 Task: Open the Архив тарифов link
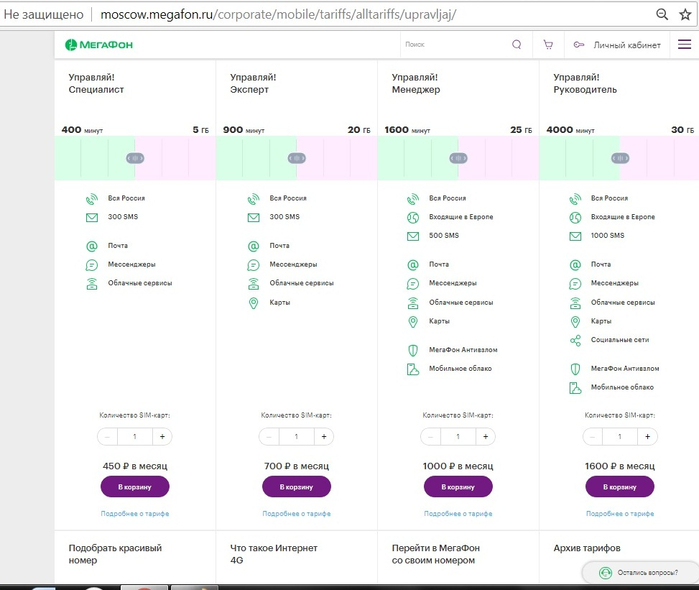click(x=587, y=548)
